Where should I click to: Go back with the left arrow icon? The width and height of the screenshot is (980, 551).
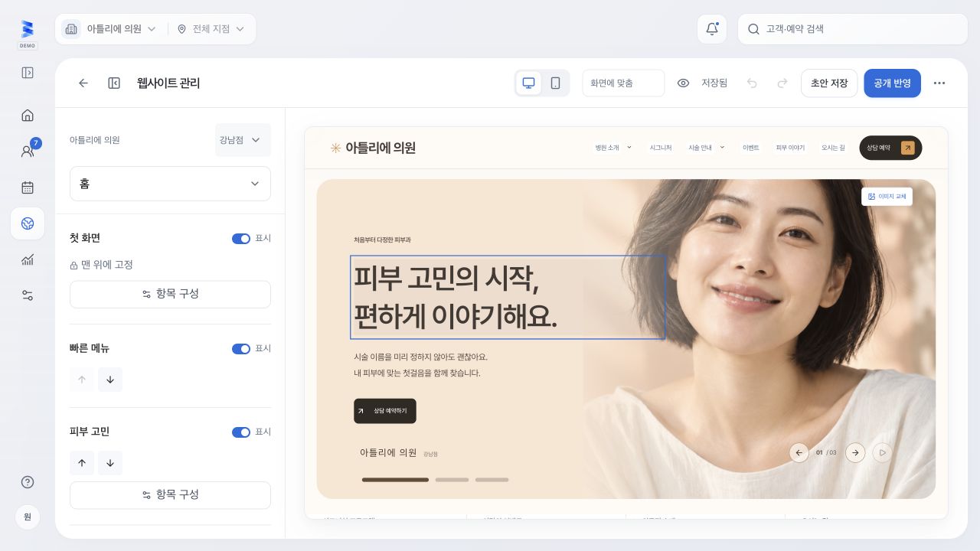(x=83, y=83)
